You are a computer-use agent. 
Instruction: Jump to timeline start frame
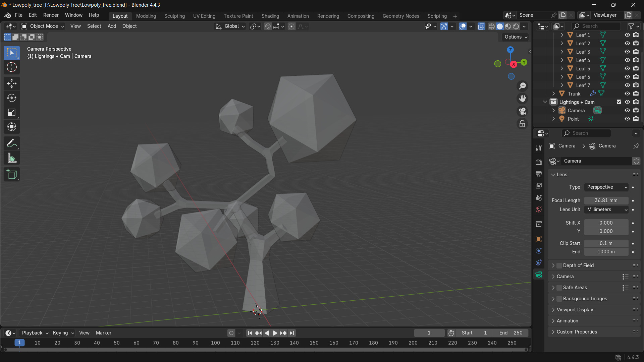[x=250, y=333]
